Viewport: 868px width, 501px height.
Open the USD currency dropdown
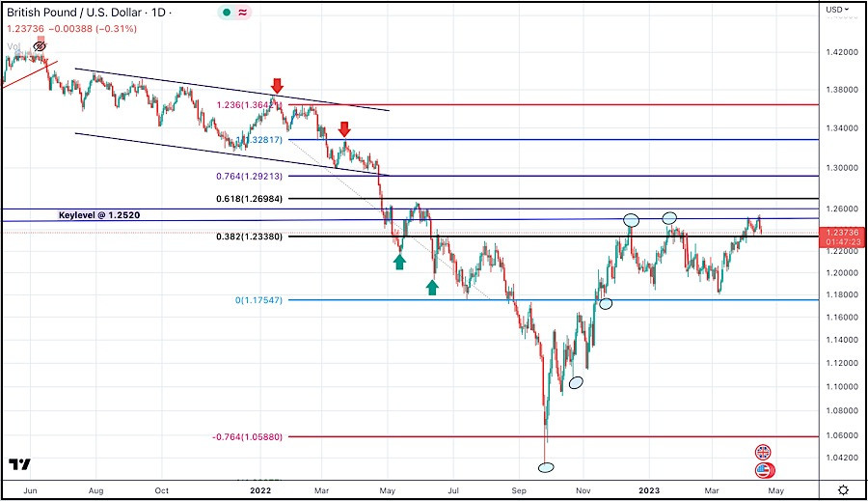837,10
